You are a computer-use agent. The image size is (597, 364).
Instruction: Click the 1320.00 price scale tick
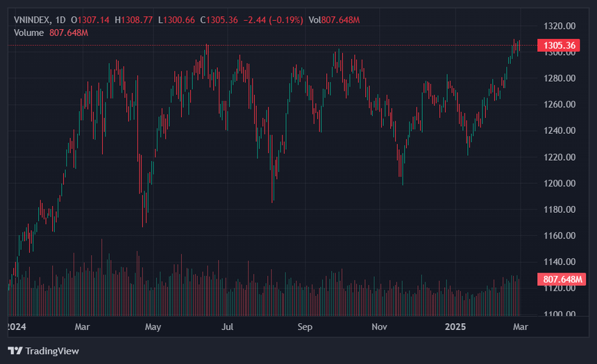560,26
